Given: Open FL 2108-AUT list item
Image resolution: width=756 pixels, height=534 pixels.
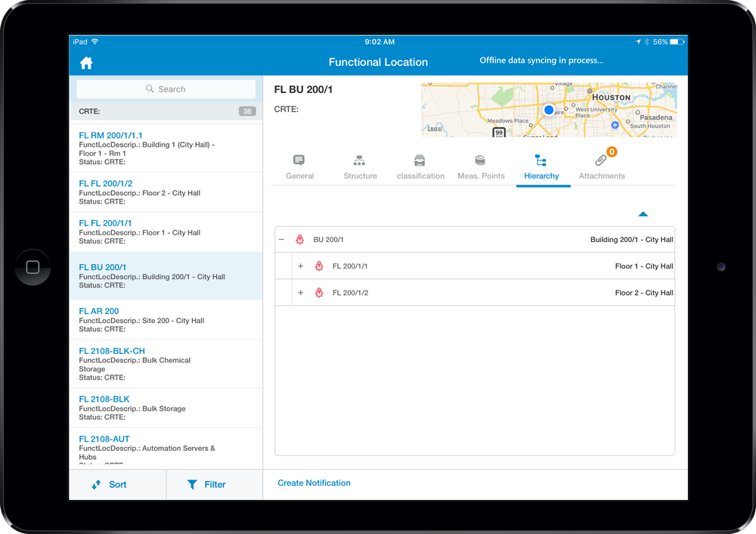Looking at the screenshot, I should click(x=166, y=448).
